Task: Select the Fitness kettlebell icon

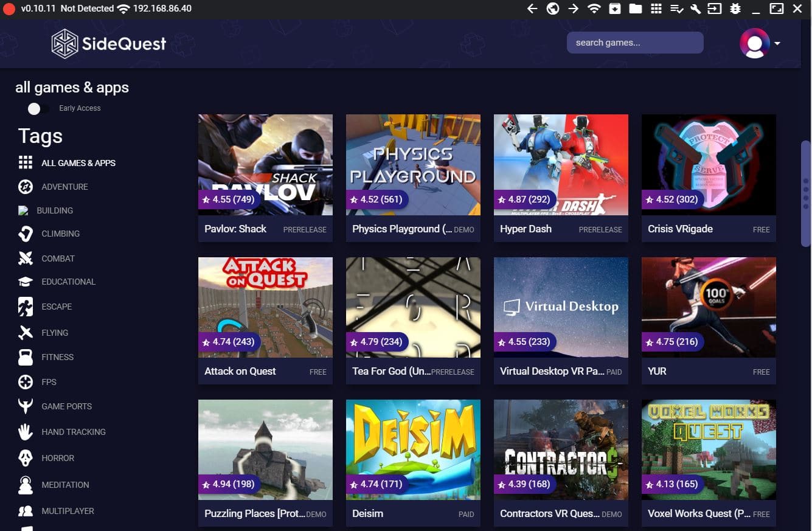Action: [x=26, y=357]
